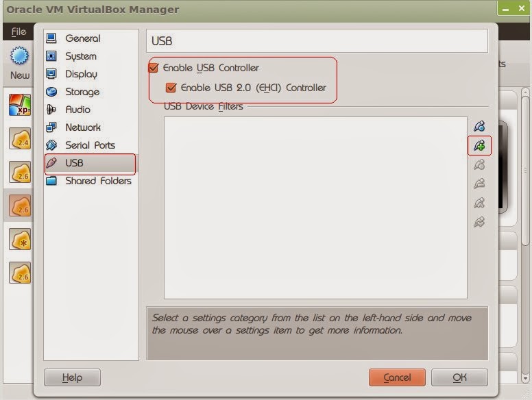Click the add empty USB filter icon

click(479, 126)
